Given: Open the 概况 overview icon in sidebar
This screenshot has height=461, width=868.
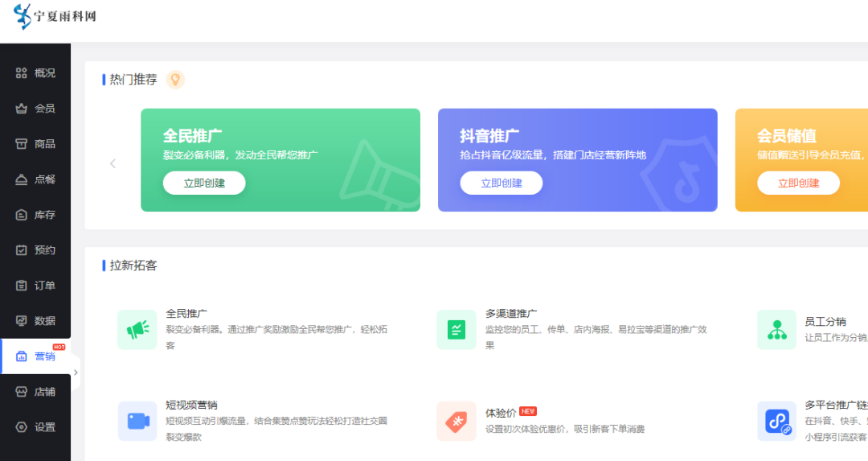Looking at the screenshot, I should point(21,73).
